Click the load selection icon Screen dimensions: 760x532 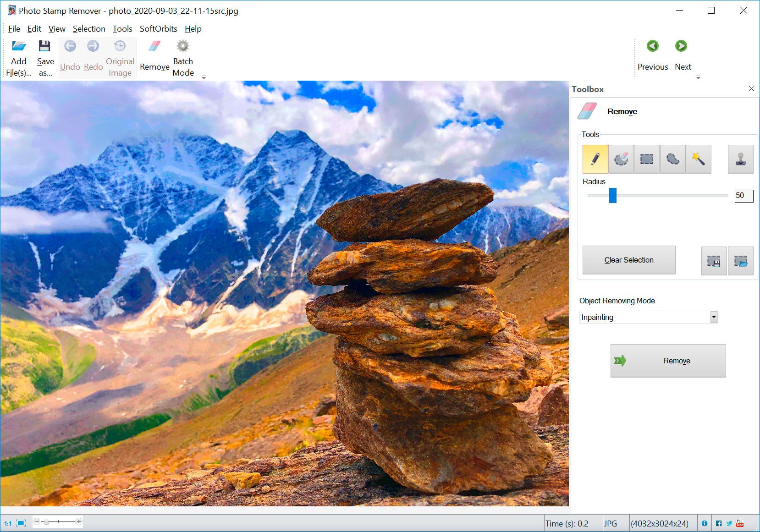(x=740, y=261)
